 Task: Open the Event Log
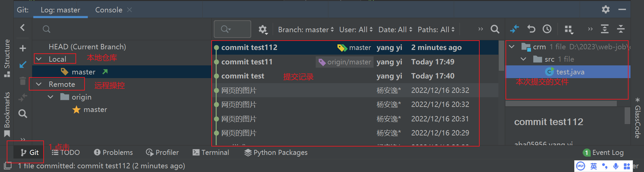pos(603,153)
